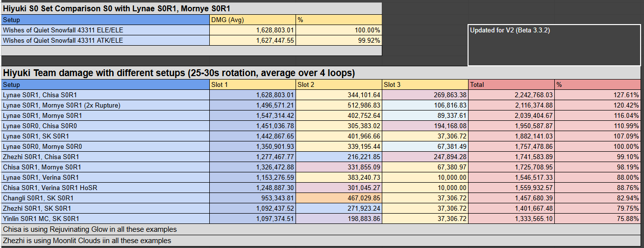This screenshot has height=248, width=644.
Task: Select the 75.88% percentage cell
Action: click(x=598, y=219)
